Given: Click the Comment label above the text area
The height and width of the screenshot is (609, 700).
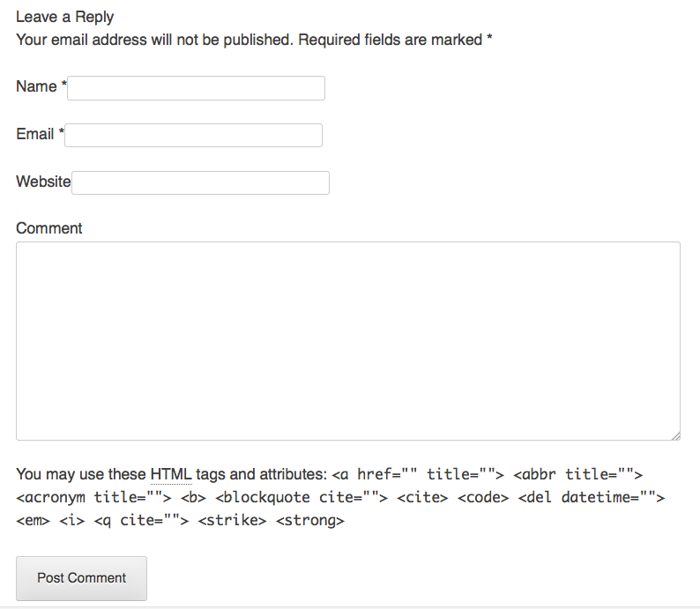Looking at the screenshot, I should click(x=49, y=228).
